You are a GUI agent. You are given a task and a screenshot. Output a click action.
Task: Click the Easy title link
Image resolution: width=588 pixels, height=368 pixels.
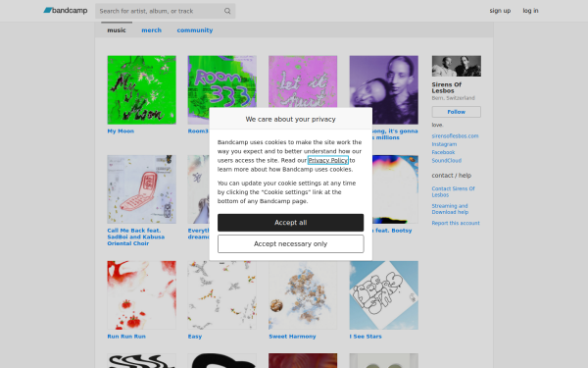195,337
